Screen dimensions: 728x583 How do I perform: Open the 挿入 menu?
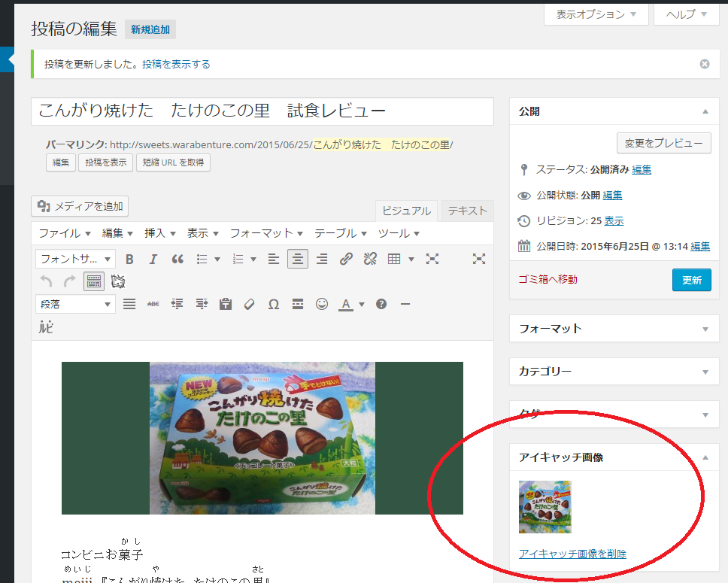pyautogui.click(x=159, y=233)
